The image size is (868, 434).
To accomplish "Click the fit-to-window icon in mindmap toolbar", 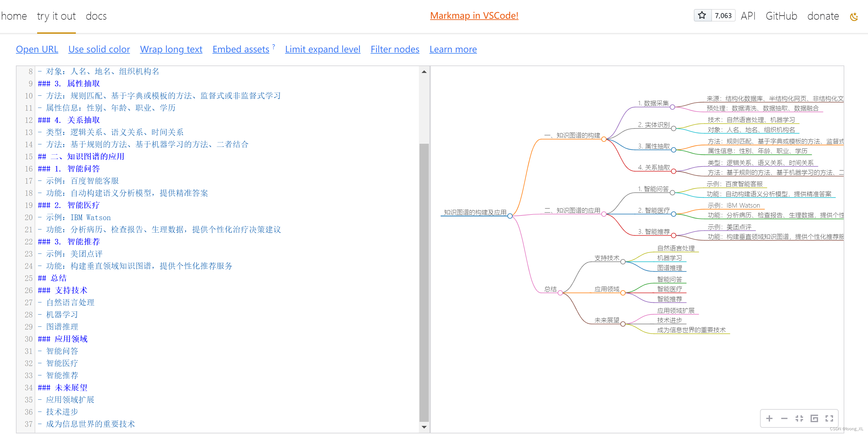I will point(799,418).
